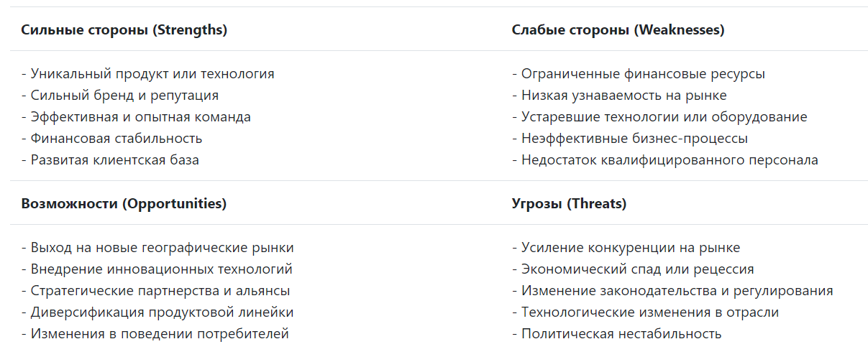The width and height of the screenshot is (868, 362).
Task: Select Недостаток квалифицированного персонала line
Action: click(x=665, y=160)
